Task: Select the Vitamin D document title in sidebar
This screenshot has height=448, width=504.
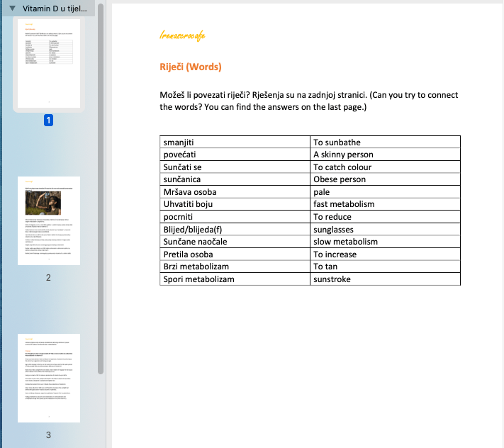Action: tap(55, 8)
